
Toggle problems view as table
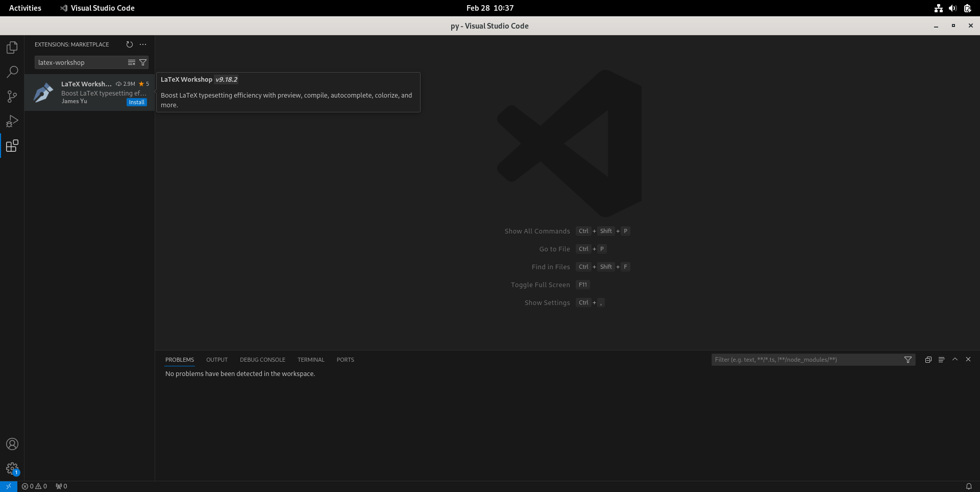[x=941, y=360]
